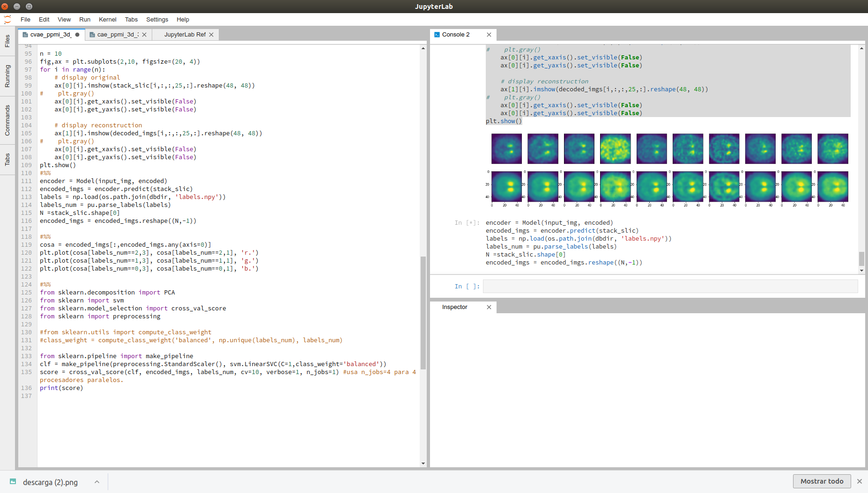Close the JupyterLab Ref tab
This screenshot has height=493, width=868.
[211, 35]
